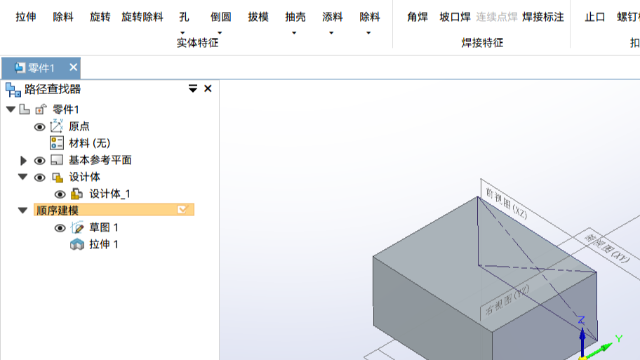Screen dimensions: 640x360
Task: Open the dropdown under rightmost 除料
Action: click(x=368, y=33)
